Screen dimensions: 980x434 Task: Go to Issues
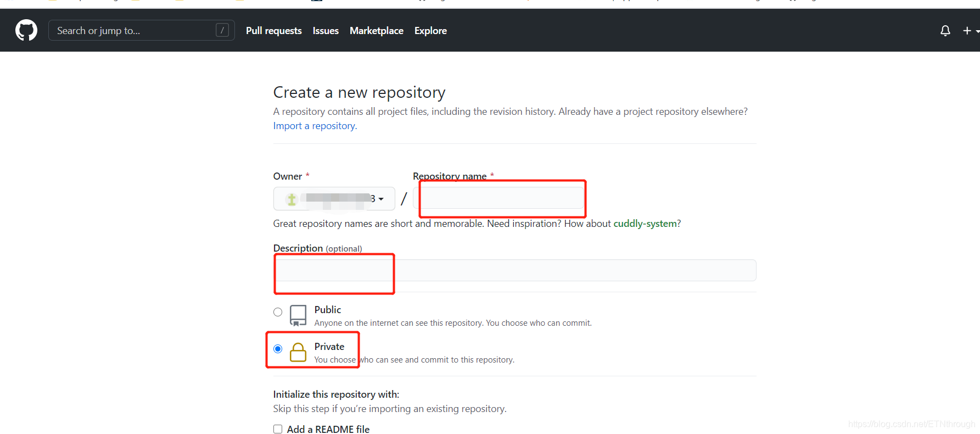326,31
